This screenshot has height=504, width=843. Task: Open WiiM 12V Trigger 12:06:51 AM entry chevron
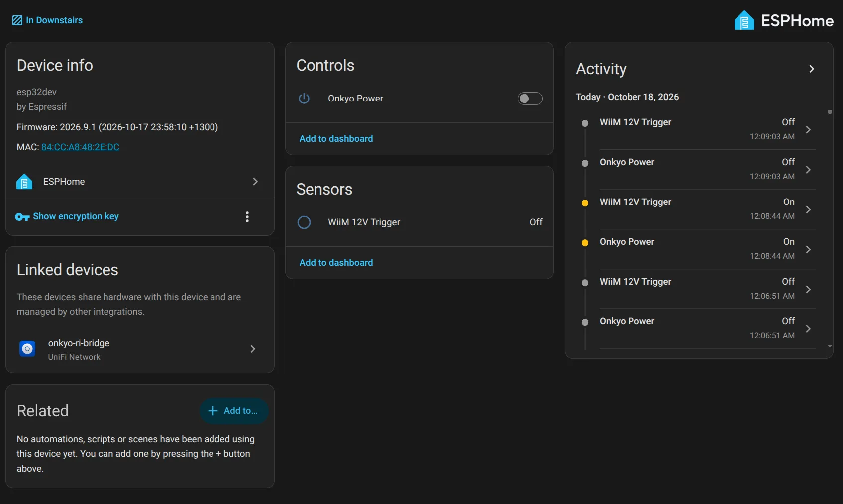tap(808, 289)
